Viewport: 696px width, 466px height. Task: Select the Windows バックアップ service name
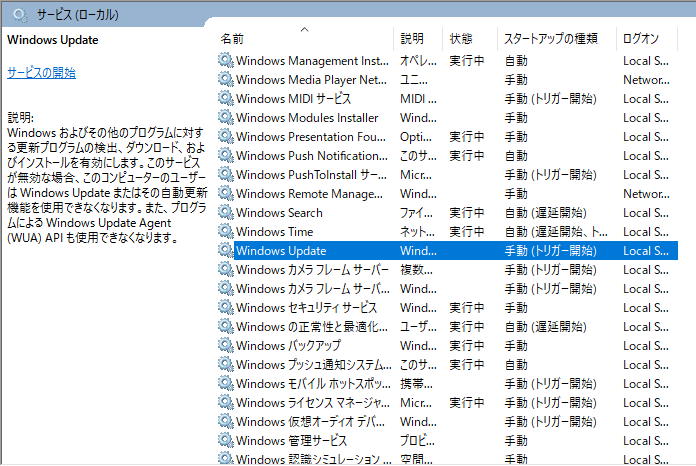coord(289,346)
